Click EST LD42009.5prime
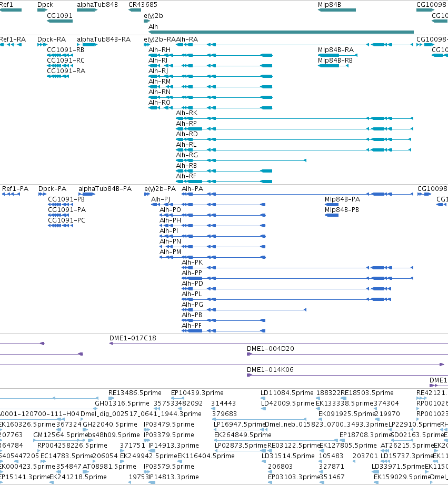This screenshot has height=485, width=448. tap(287, 403)
